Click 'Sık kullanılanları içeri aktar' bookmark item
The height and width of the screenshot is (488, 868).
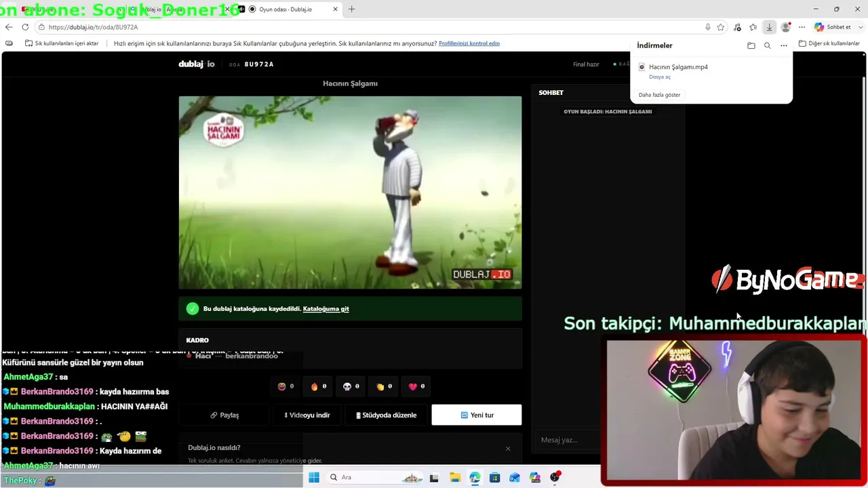pyautogui.click(x=62, y=43)
